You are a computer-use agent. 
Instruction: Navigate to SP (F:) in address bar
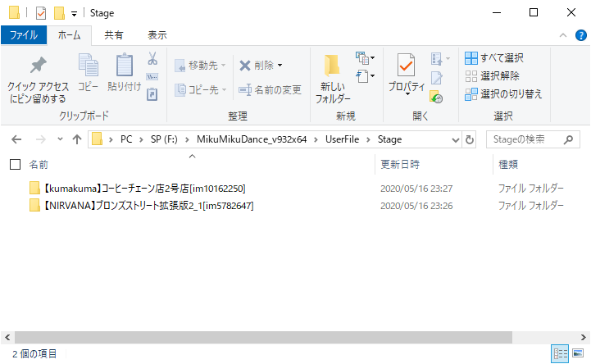[x=164, y=139]
